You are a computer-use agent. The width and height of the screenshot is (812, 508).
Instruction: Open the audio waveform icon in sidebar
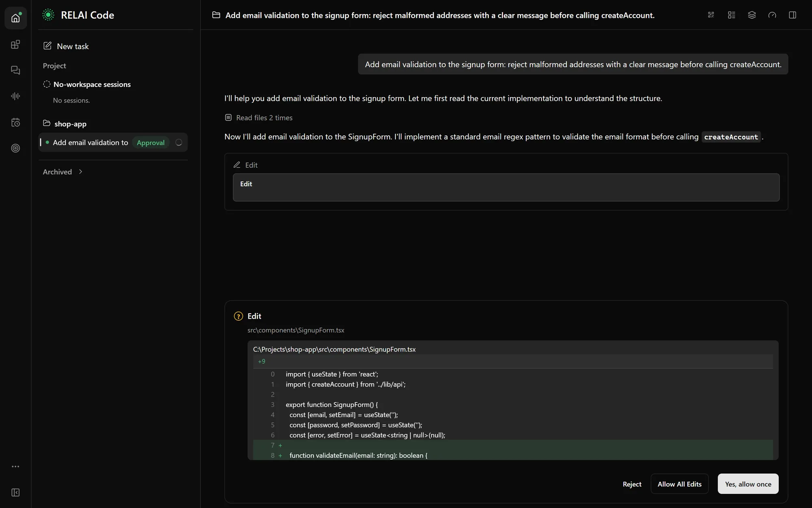15,96
